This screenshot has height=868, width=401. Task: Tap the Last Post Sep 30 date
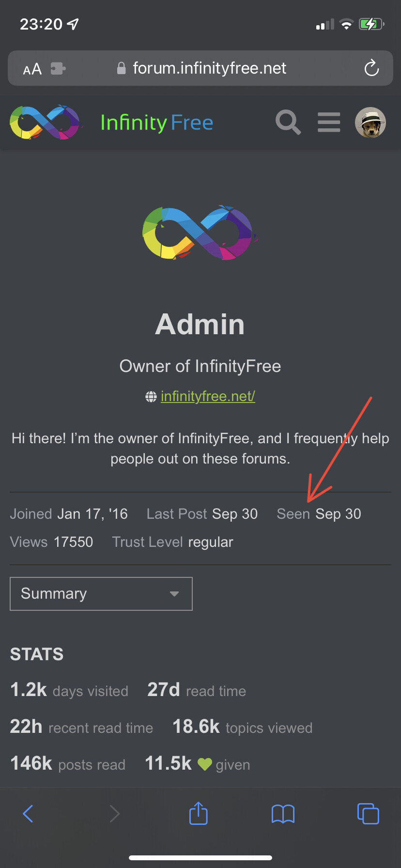click(x=234, y=514)
